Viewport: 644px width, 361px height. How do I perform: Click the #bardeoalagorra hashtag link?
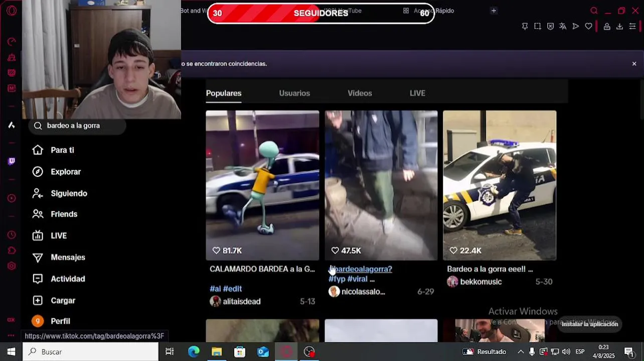360,269
